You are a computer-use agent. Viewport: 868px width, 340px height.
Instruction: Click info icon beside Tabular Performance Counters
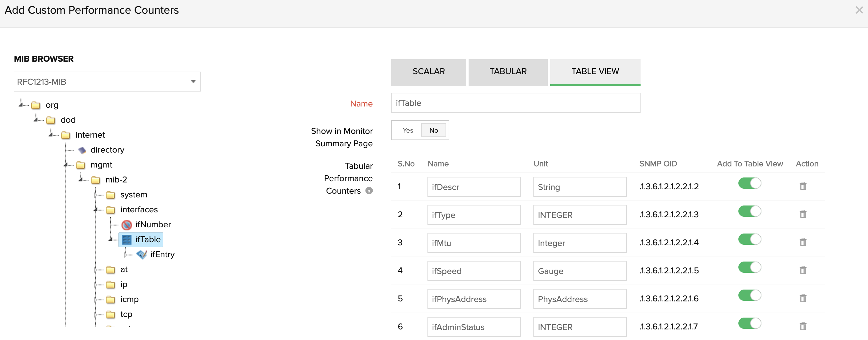pyautogui.click(x=369, y=191)
